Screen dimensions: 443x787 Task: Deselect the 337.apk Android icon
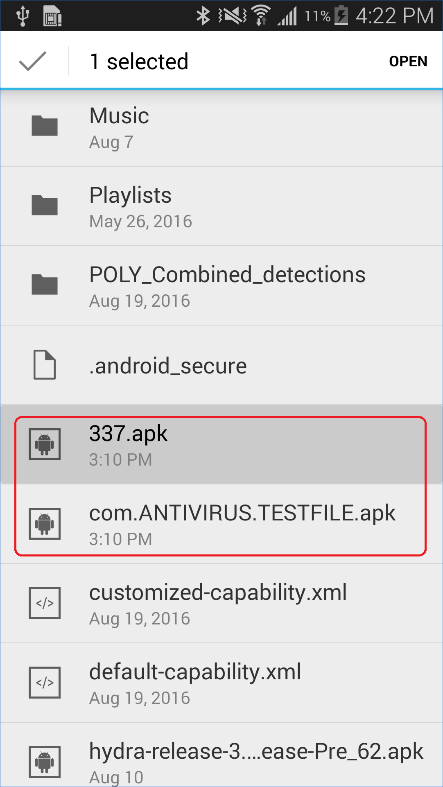click(45, 443)
